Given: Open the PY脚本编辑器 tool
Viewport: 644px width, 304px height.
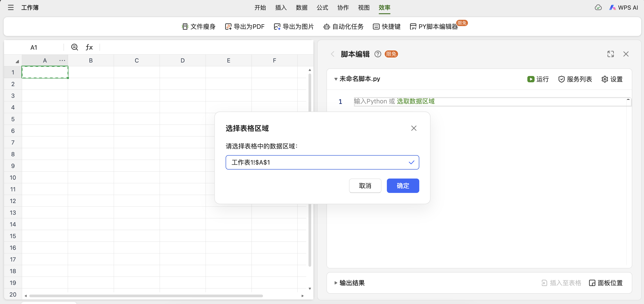Looking at the screenshot, I should click(x=434, y=27).
